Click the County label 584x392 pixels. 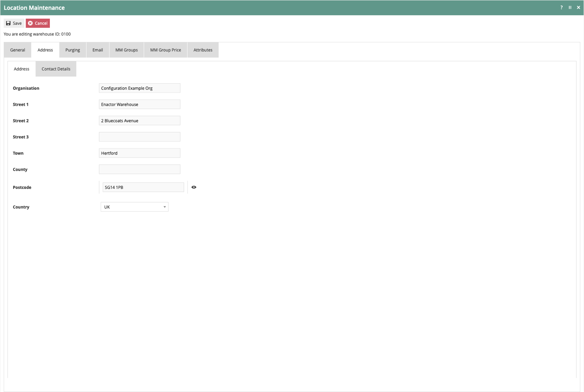[x=20, y=170]
